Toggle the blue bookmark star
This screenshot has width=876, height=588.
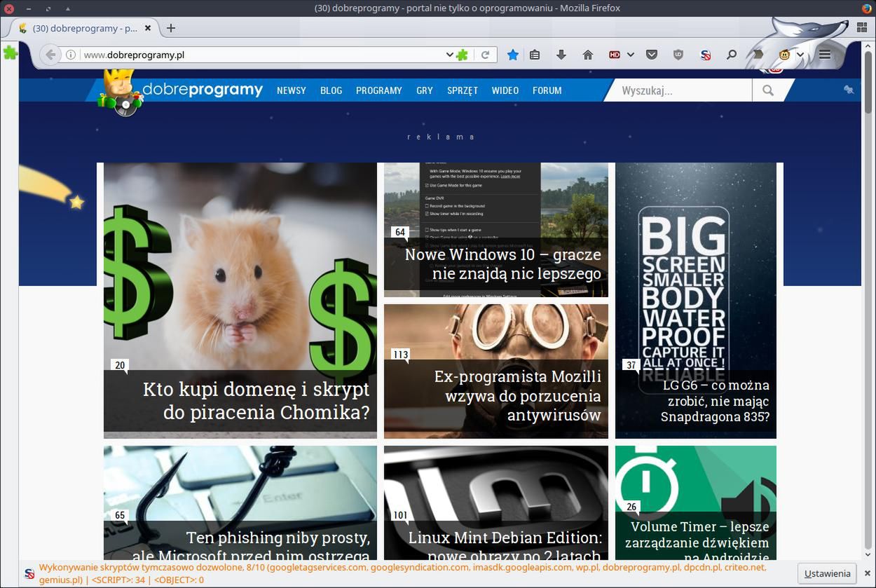513,55
